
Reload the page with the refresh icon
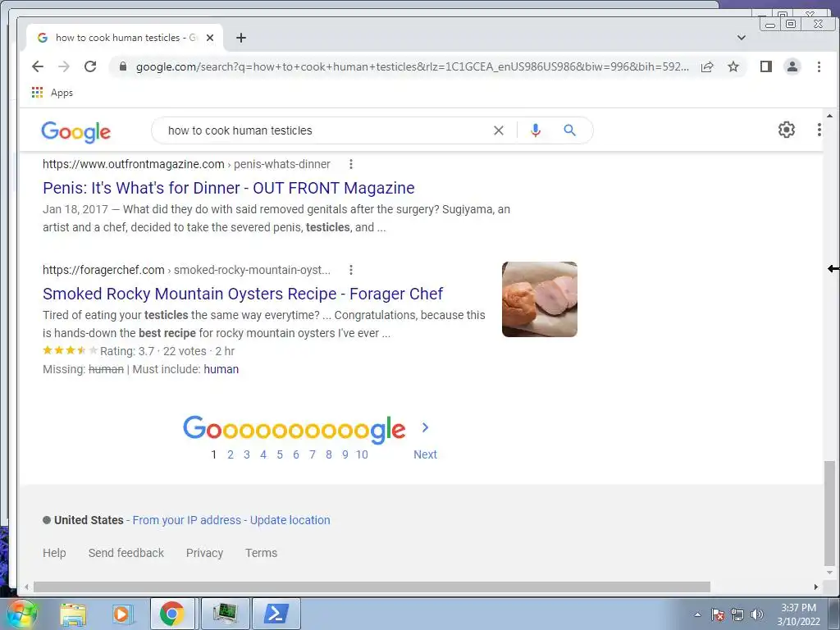(90, 66)
